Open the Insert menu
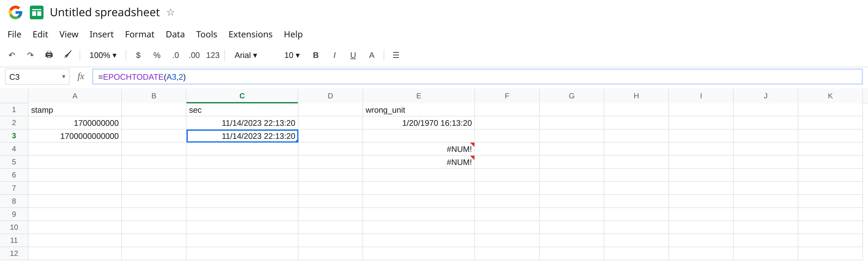The image size is (868, 264). coord(101,35)
